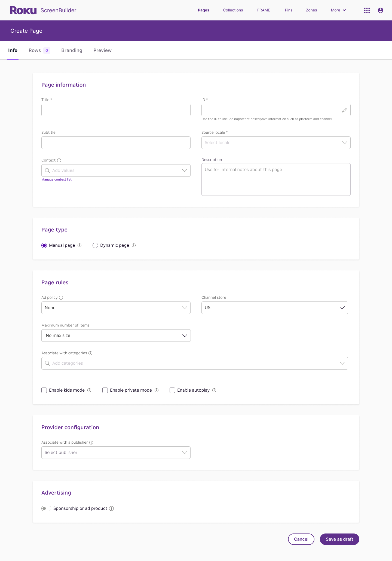The width and height of the screenshot is (392, 561).
Task: Click Save as draft button
Action: (339, 539)
